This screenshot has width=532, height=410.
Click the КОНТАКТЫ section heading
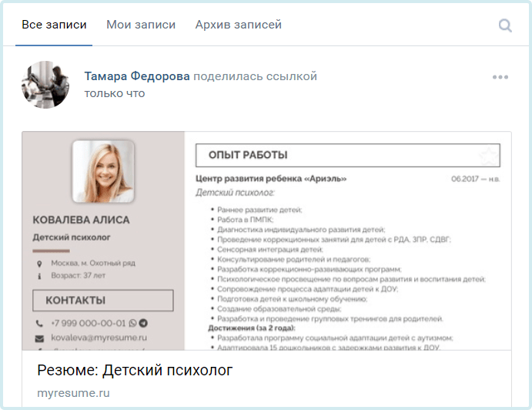pyautogui.click(x=103, y=301)
